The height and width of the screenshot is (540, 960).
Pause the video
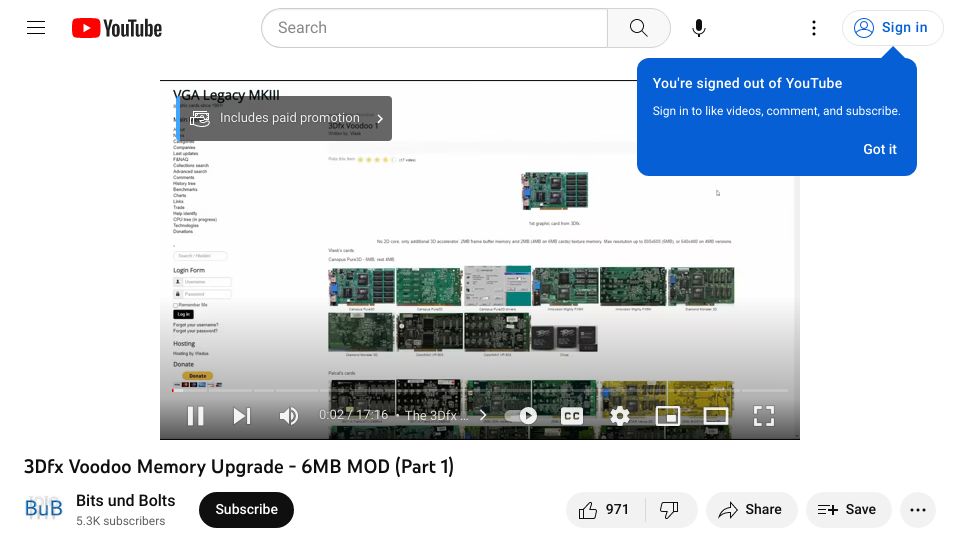(195, 416)
